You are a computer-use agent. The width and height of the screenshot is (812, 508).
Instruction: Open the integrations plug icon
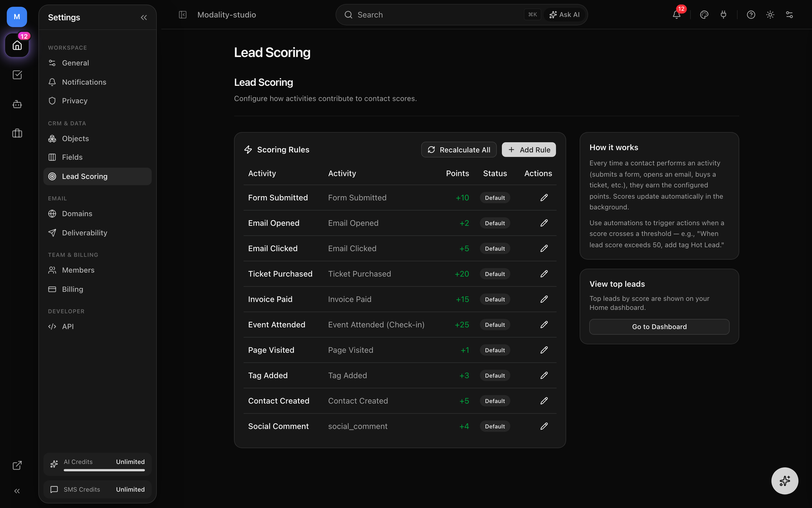point(723,15)
